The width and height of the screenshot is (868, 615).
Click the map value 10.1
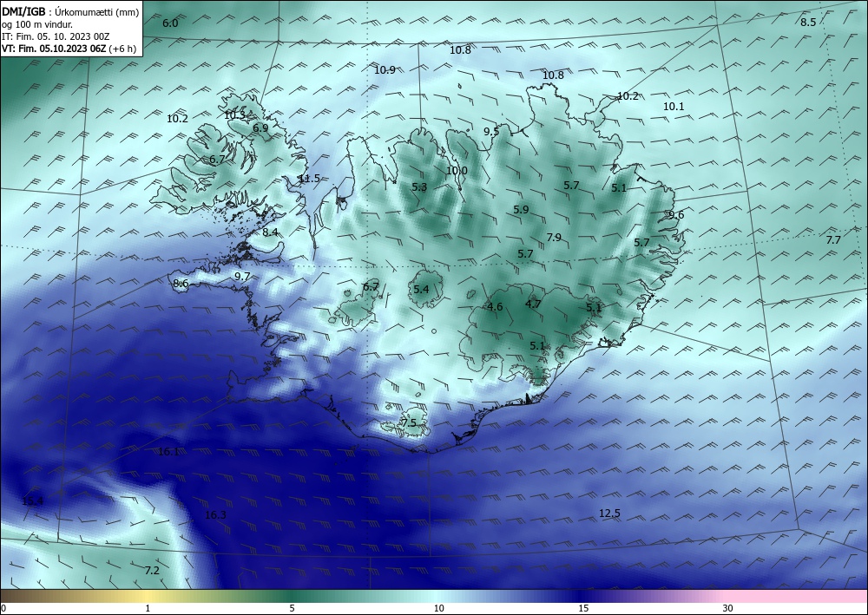(674, 106)
